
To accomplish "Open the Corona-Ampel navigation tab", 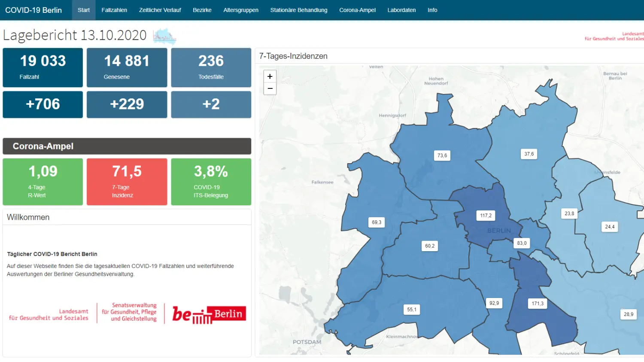I will click(x=357, y=10).
